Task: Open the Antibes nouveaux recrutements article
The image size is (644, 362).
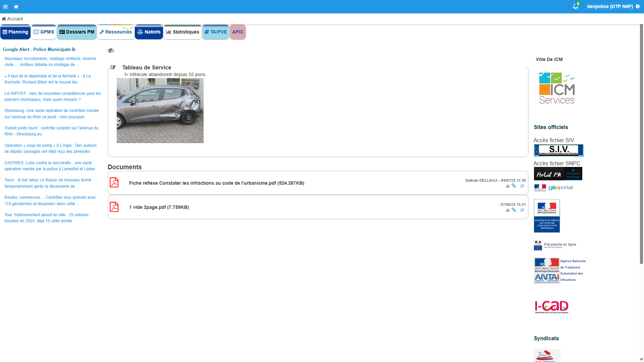Action: 50,62
